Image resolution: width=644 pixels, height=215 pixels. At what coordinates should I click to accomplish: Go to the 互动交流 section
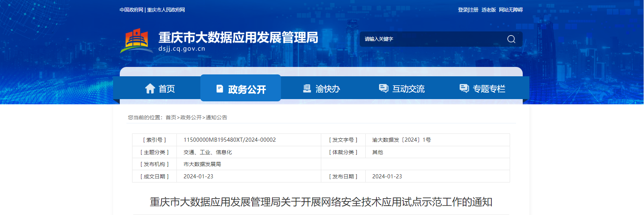[x=409, y=89]
